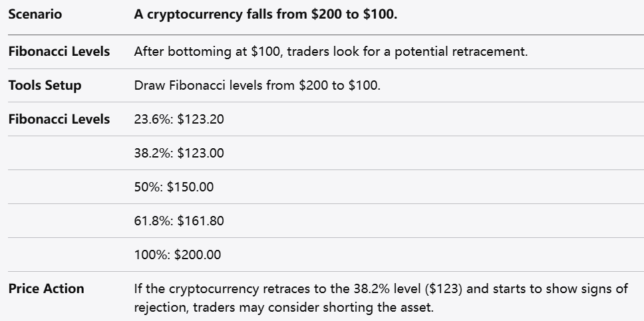Click the "38.2%: $123.00" level entry

pos(179,153)
